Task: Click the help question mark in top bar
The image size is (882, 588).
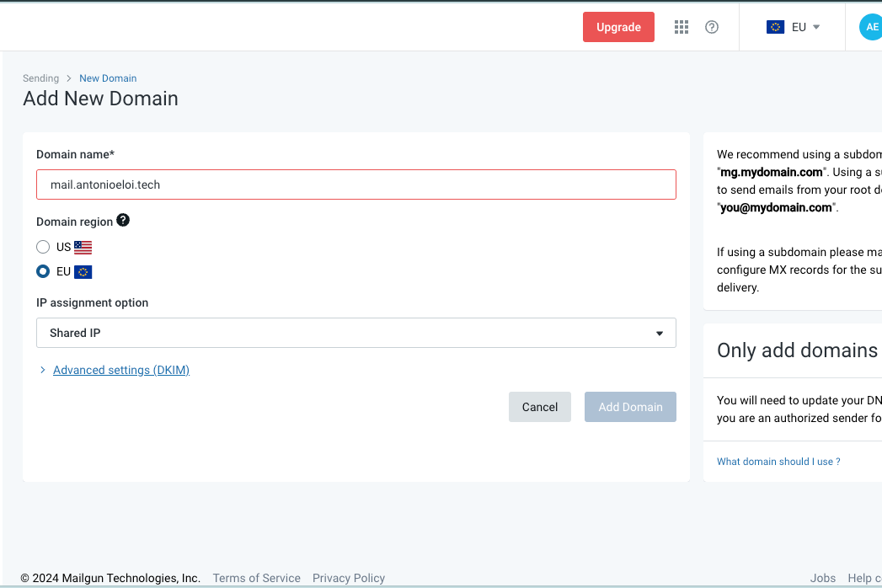Action: (x=712, y=26)
